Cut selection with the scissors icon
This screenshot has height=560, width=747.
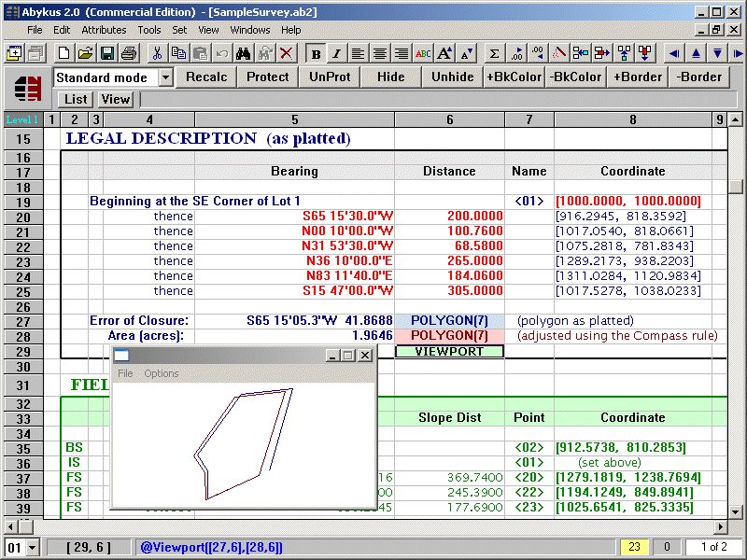tap(157, 53)
